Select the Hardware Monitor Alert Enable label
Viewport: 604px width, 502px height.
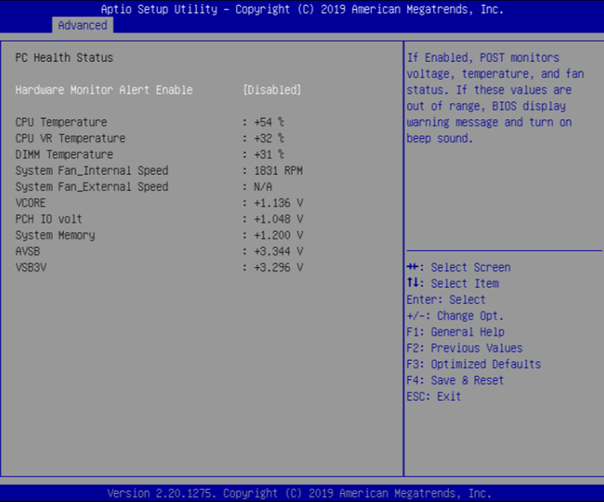tap(103, 90)
